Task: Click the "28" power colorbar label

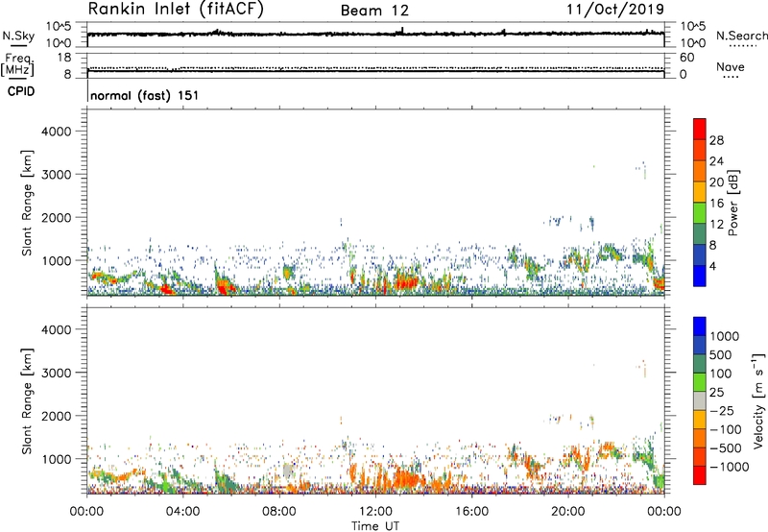Action: 716,140
